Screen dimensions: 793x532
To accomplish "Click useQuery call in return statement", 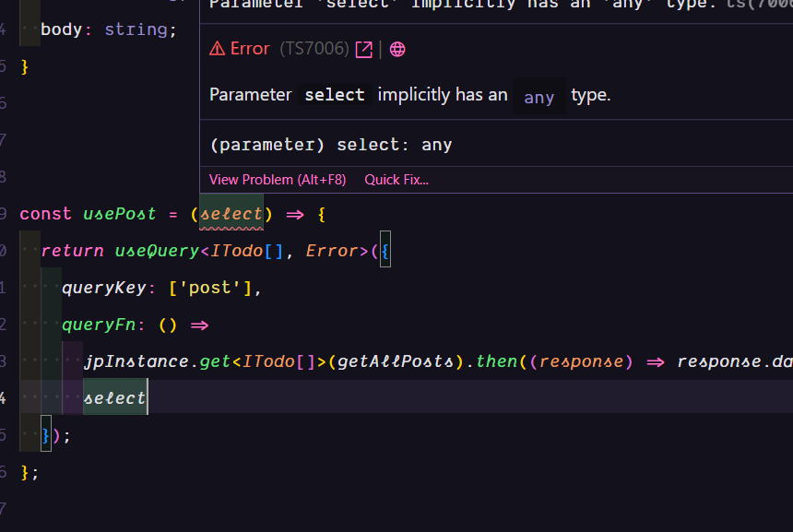I will click(x=157, y=251).
